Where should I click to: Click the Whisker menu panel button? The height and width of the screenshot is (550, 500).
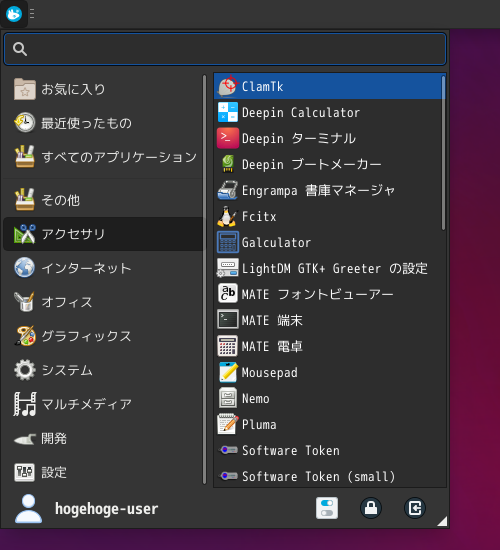14,14
